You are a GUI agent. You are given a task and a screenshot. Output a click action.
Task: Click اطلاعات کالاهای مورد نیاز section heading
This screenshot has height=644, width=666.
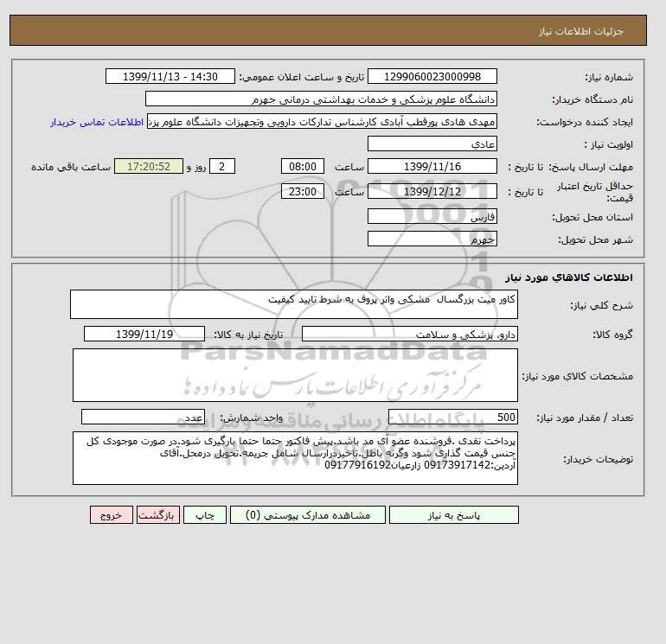click(569, 277)
